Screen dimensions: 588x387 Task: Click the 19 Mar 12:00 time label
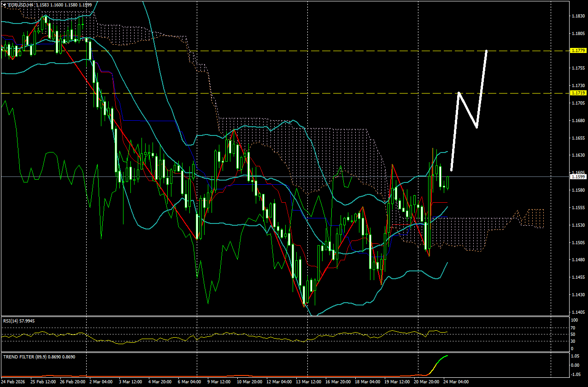[396, 382]
